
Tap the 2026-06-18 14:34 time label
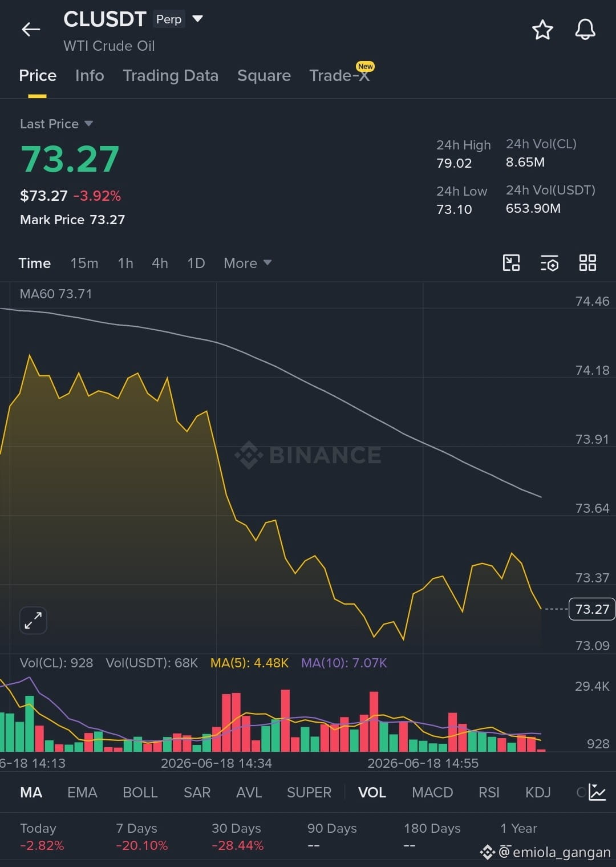click(x=216, y=763)
